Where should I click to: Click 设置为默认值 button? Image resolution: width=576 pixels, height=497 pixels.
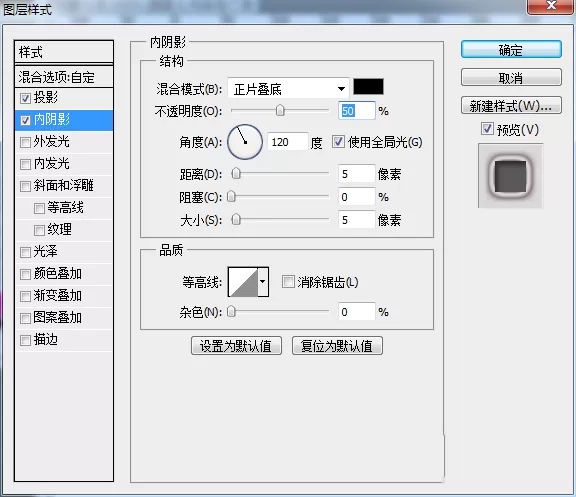click(236, 346)
